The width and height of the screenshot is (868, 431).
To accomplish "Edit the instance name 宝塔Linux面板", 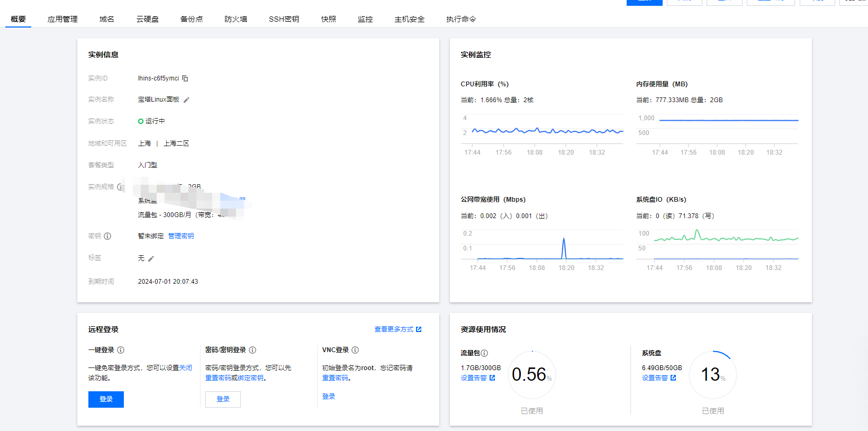I will tap(186, 100).
